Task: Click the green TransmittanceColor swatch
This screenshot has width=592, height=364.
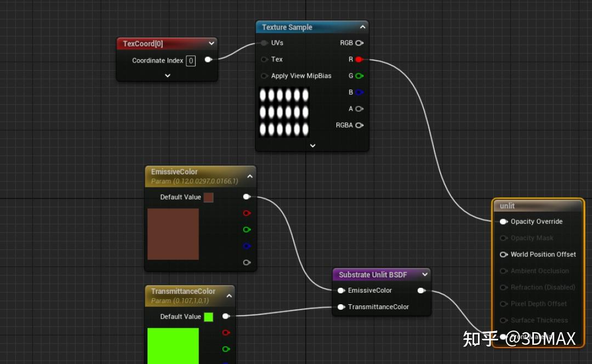Action: (x=208, y=316)
